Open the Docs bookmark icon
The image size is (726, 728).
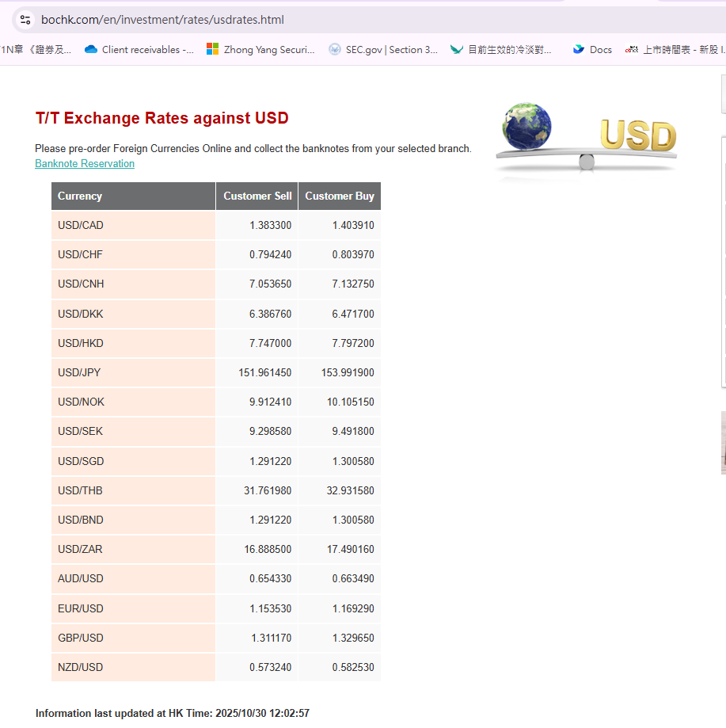(x=579, y=49)
